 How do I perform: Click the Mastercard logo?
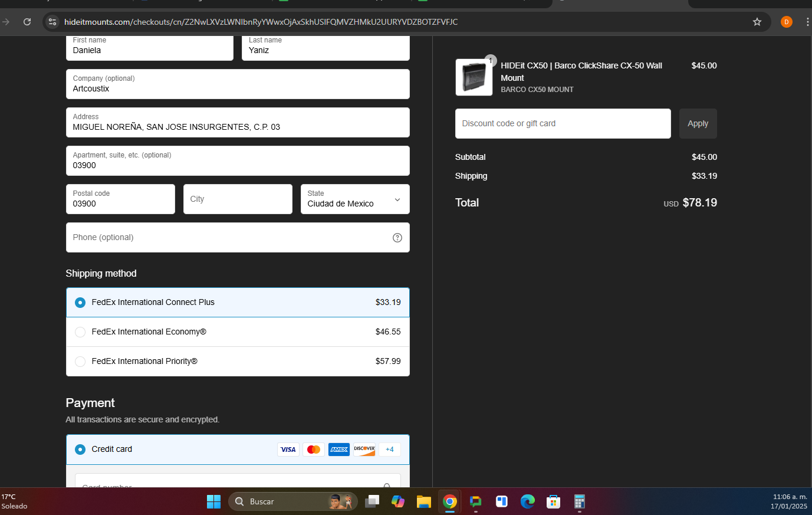tap(314, 450)
